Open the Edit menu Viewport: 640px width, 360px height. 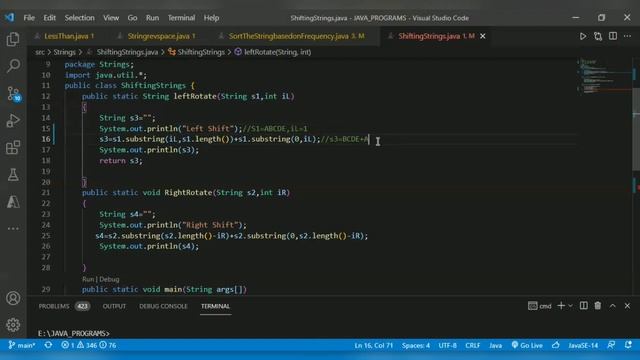click(49, 18)
